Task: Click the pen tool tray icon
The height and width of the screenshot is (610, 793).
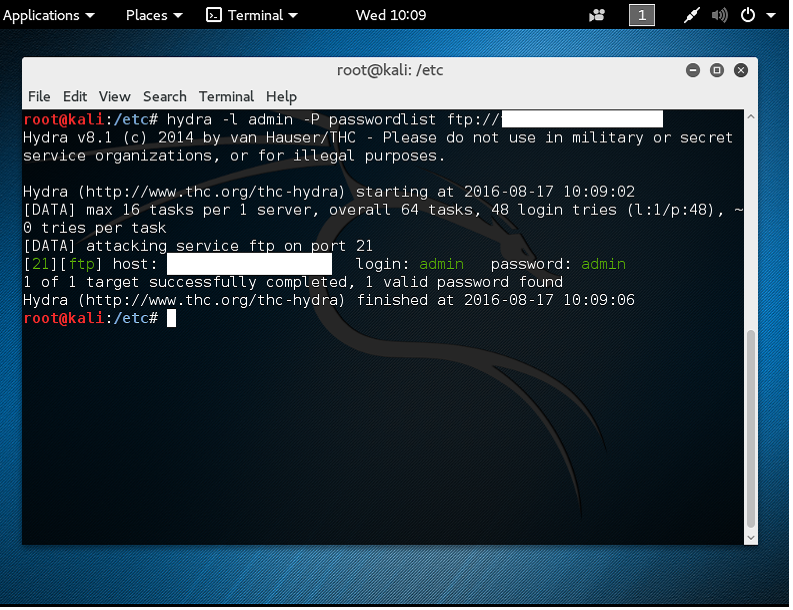Action: (x=691, y=15)
